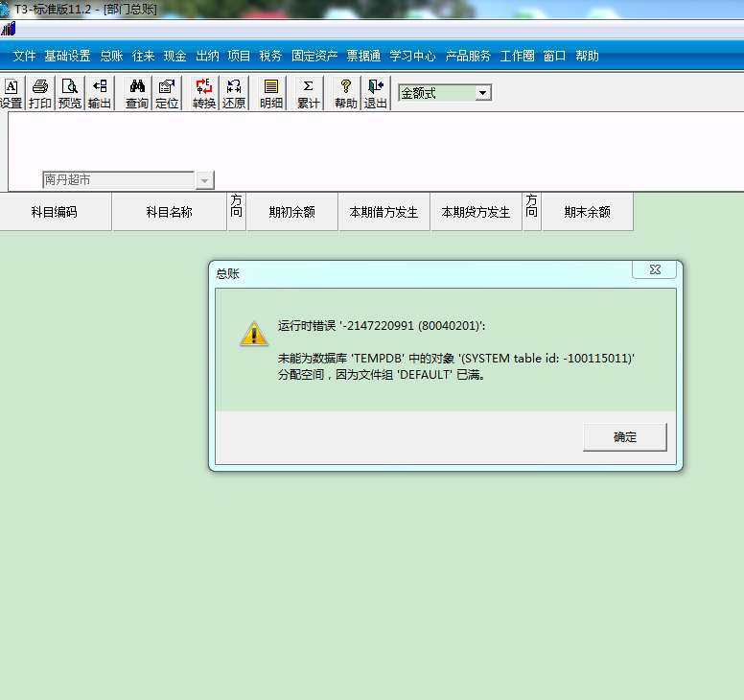This screenshot has height=700, width=744.
Task: Open the 帮助 menu in menu bar
Action: tap(587, 56)
